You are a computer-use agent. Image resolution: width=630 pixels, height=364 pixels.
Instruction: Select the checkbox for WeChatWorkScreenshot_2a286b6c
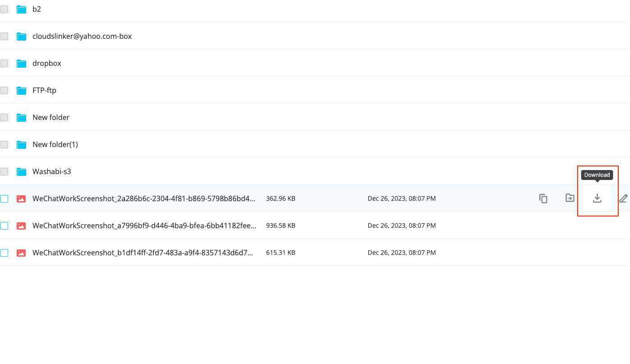coord(5,198)
